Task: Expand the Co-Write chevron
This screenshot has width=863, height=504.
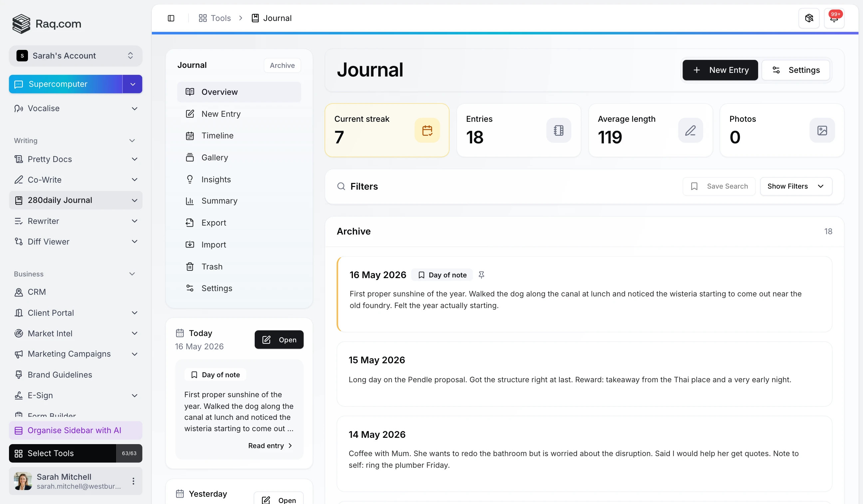Action: 135,180
